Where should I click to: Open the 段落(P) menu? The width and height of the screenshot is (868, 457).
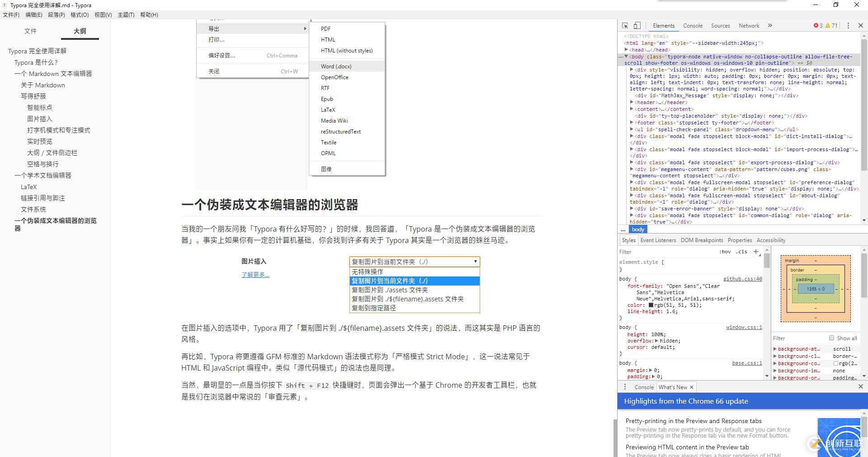[x=57, y=15]
